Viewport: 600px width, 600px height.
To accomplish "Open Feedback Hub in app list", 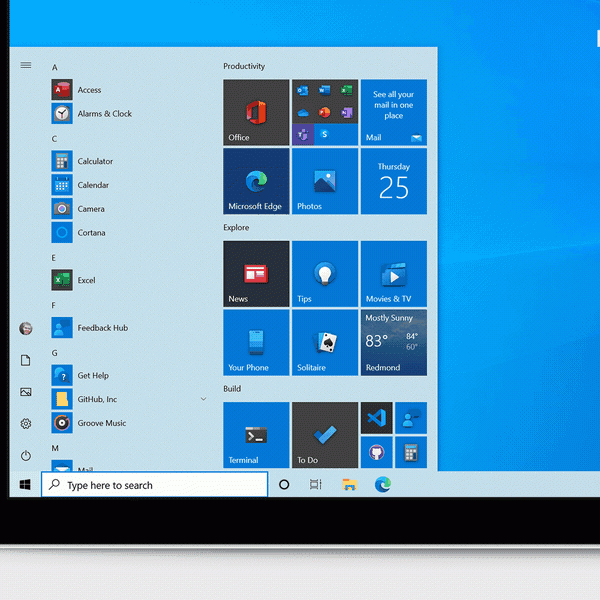I will tap(130, 328).
